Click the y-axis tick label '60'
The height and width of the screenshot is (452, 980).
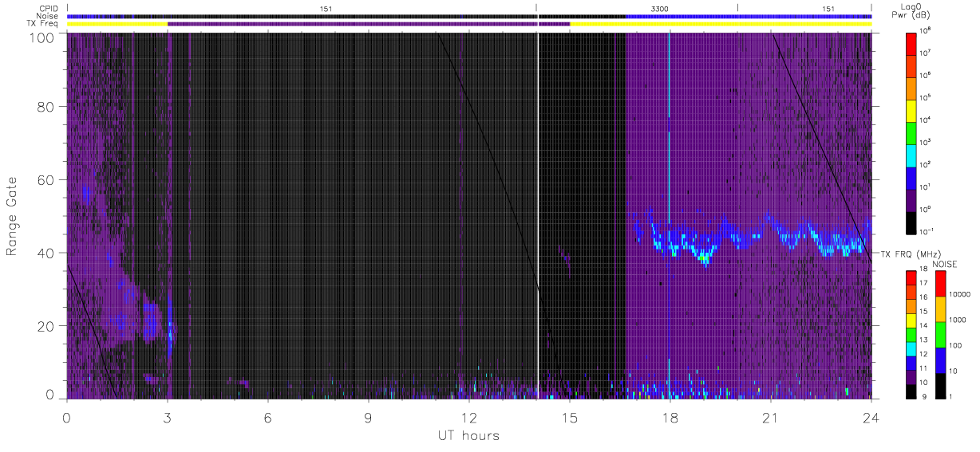tap(46, 180)
